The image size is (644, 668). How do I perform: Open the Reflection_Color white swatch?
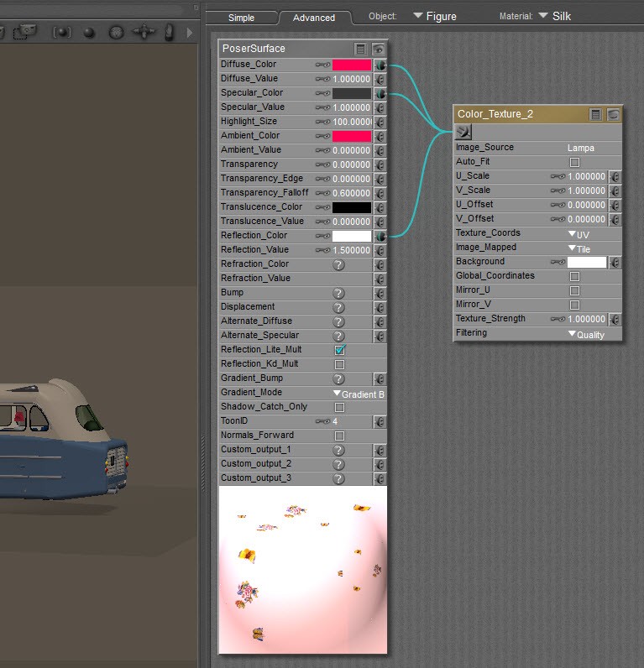352,237
